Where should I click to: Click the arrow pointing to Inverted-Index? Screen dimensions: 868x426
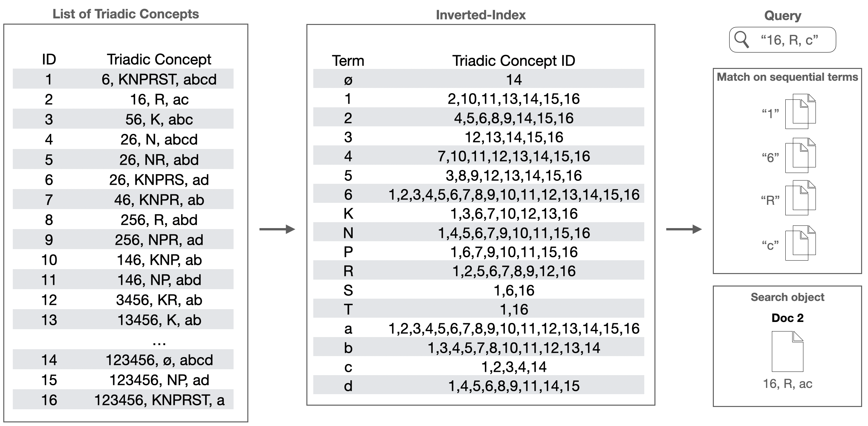point(277,229)
